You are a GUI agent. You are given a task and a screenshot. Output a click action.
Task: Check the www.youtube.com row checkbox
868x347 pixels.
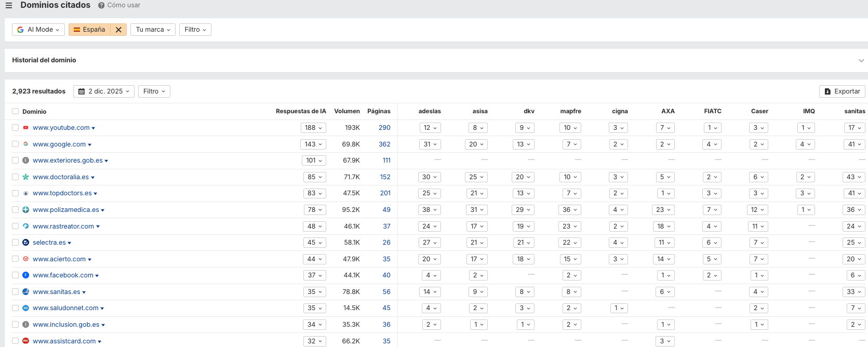[x=15, y=128]
